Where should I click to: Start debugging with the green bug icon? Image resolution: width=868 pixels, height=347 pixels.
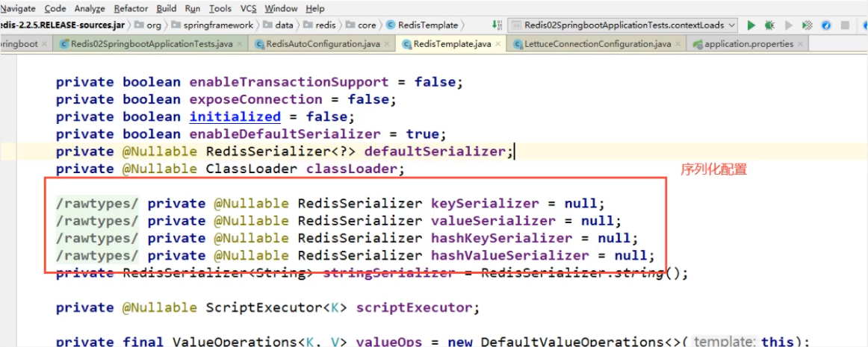point(769,25)
